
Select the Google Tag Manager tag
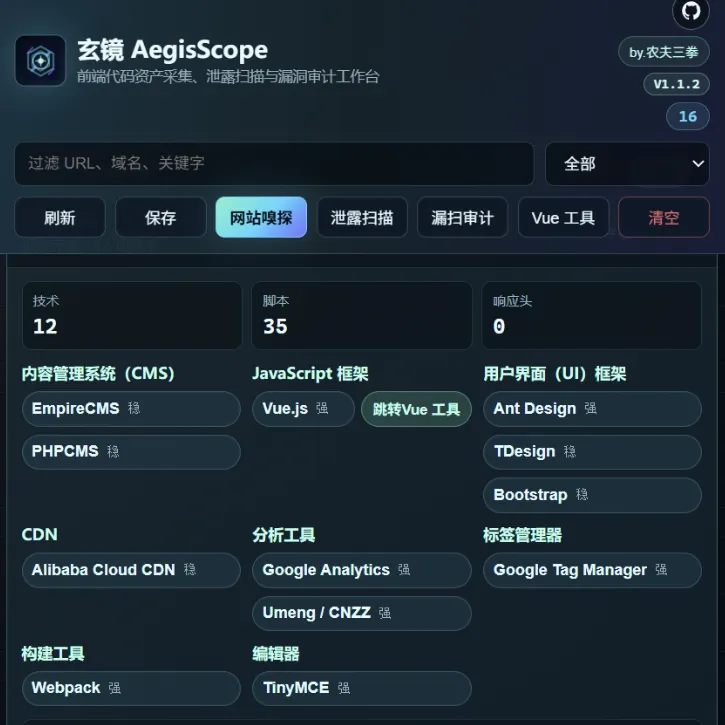[592, 570]
